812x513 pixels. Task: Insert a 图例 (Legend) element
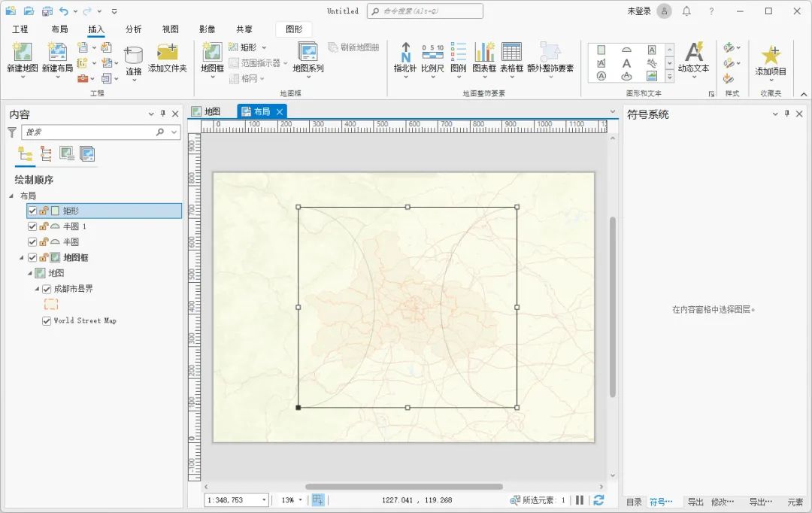coord(459,53)
